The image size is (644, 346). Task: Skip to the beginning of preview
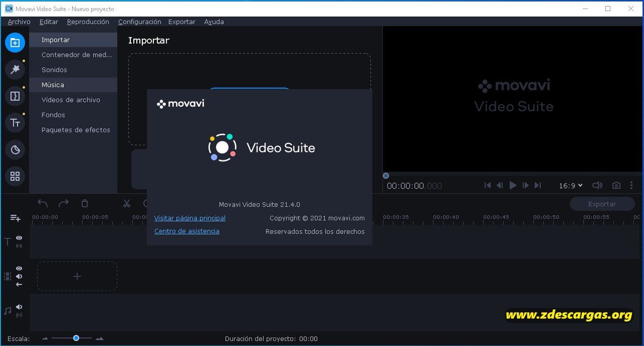coord(488,186)
